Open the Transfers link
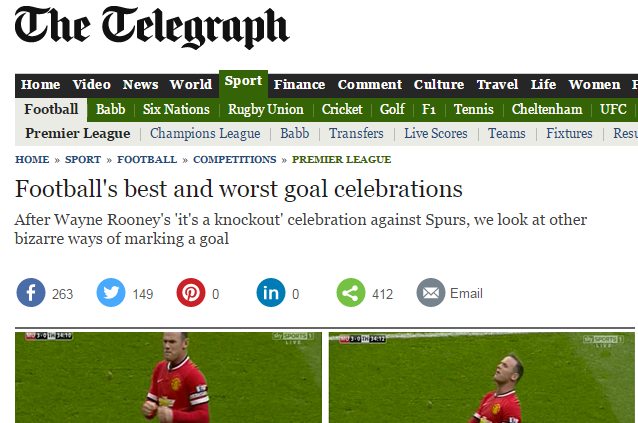The width and height of the screenshot is (638, 423). coord(356,133)
